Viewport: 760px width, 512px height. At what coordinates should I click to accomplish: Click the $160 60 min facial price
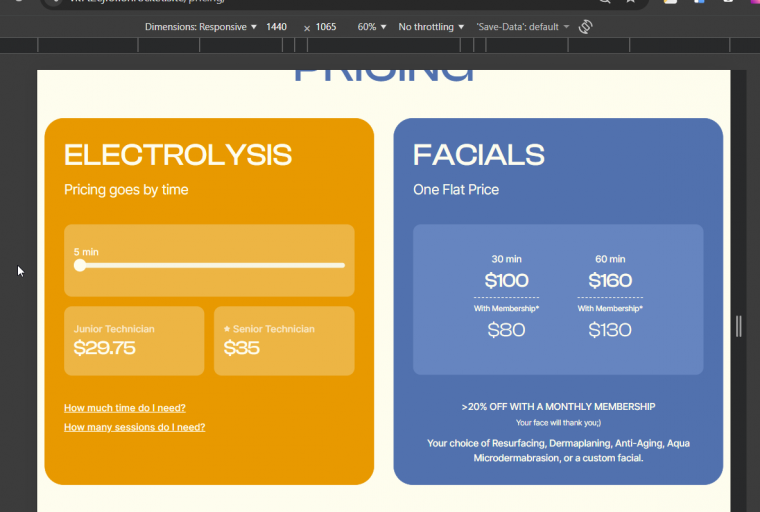point(610,280)
